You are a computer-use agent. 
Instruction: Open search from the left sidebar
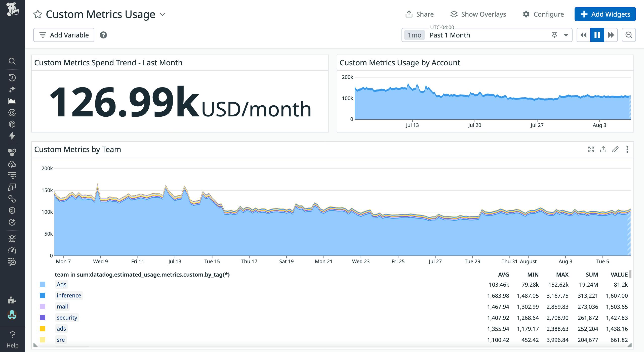click(12, 61)
